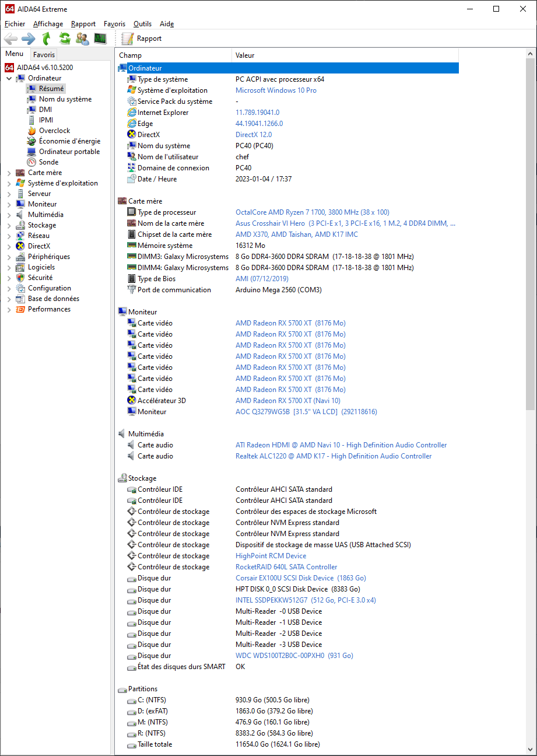
Task: Open the AOC Q3279WG5B monitor link
Action: 306,412
